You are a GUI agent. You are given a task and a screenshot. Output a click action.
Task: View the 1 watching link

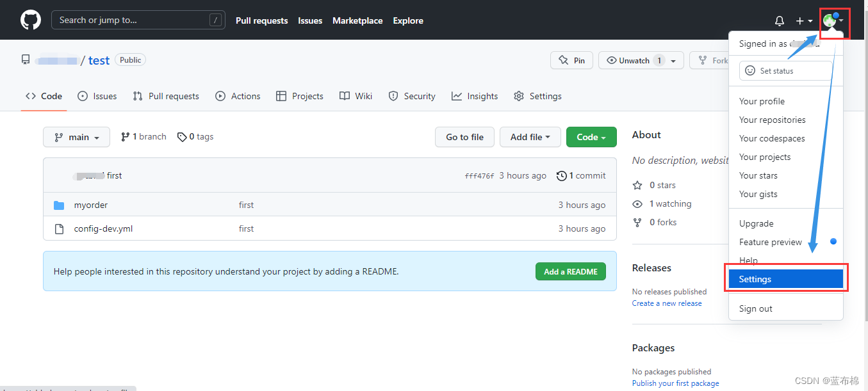click(x=662, y=203)
